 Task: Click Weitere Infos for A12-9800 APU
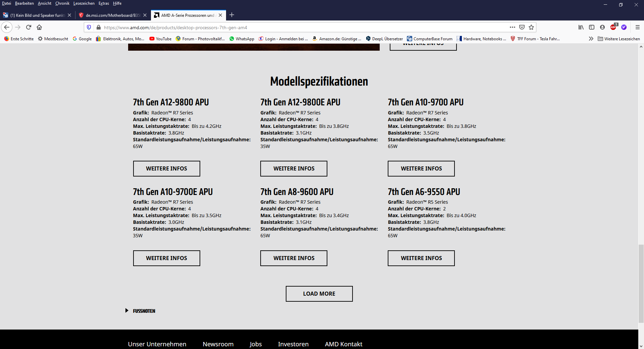coord(166,168)
